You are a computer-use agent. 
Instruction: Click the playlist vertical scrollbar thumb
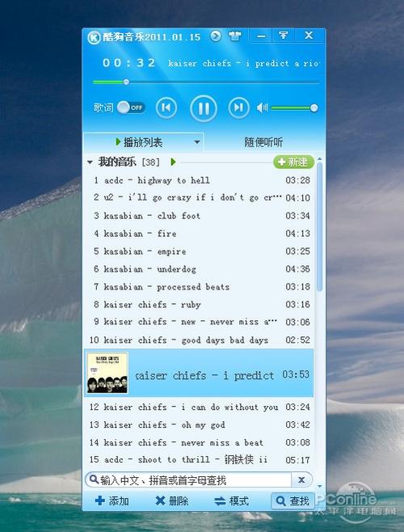319,227
